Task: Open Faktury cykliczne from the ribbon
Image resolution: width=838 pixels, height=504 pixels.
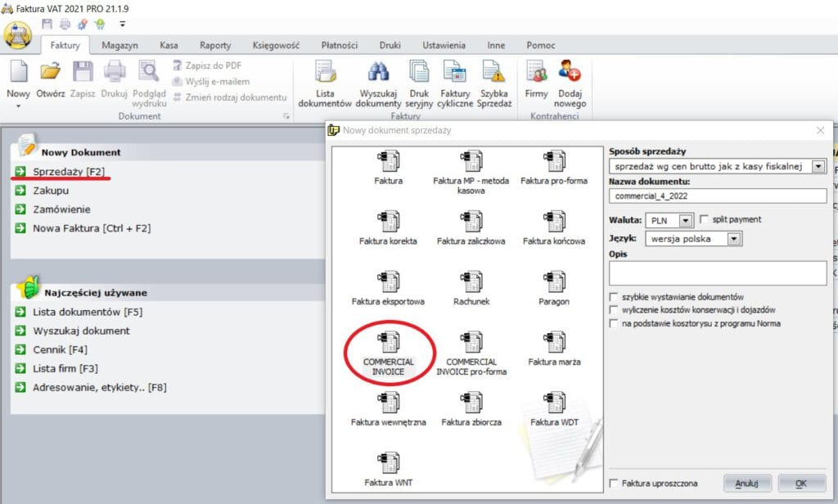Action: (x=455, y=75)
